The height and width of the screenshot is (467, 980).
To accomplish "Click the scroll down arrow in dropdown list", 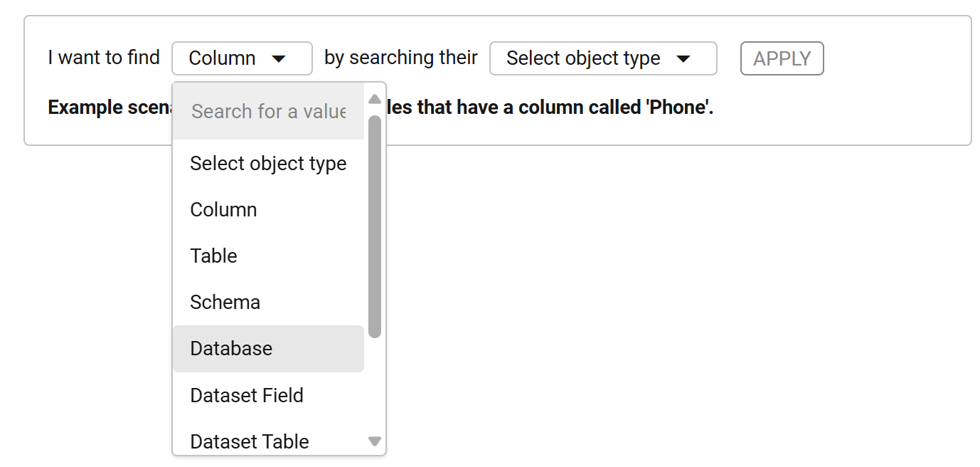I will [375, 441].
